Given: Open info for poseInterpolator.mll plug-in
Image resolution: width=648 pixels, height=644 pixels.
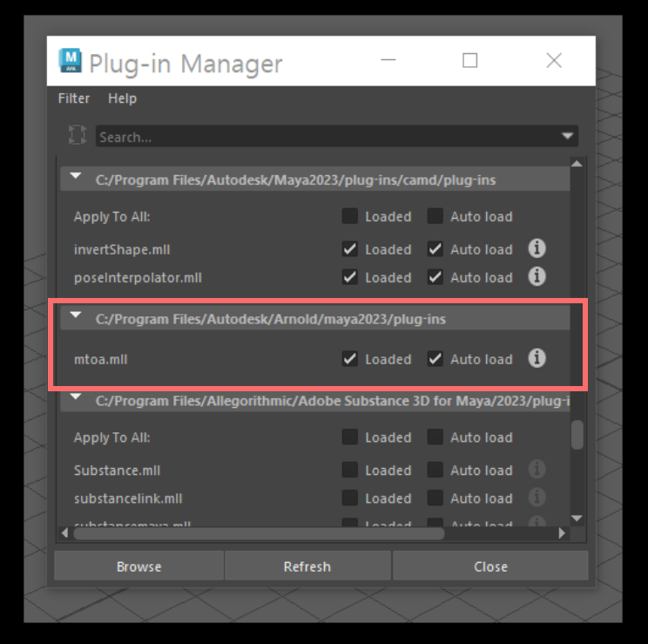Looking at the screenshot, I should [x=537, y=277].
